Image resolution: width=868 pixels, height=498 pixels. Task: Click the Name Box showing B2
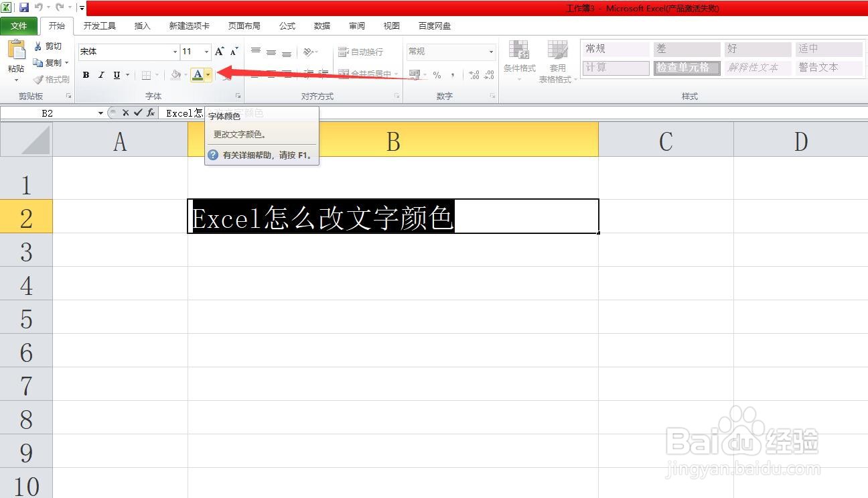(x=47, y=113)
